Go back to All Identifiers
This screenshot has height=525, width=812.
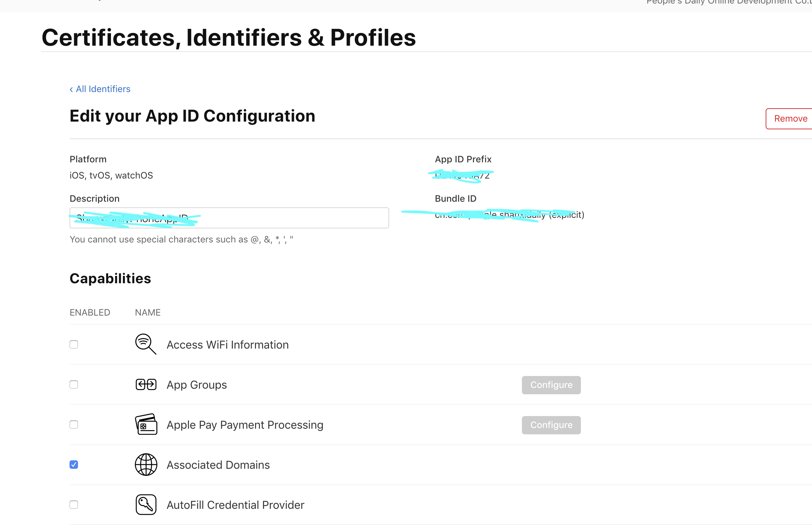coord(100,89)
